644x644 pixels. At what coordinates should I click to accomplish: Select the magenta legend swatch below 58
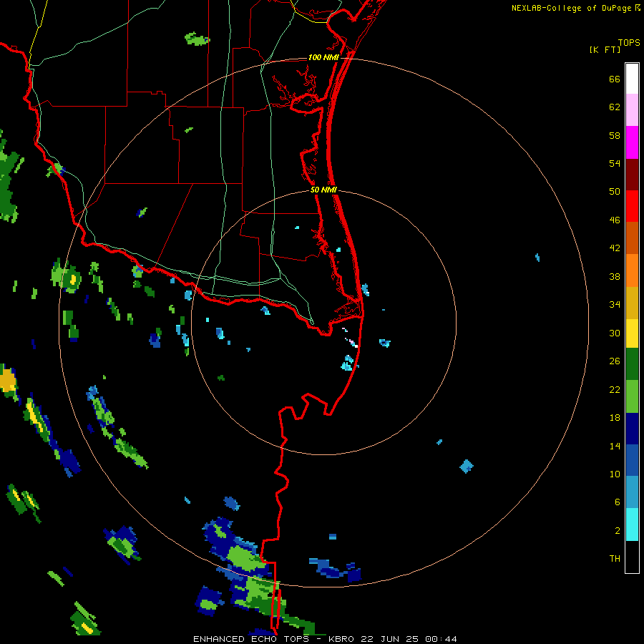coord(632,142)
